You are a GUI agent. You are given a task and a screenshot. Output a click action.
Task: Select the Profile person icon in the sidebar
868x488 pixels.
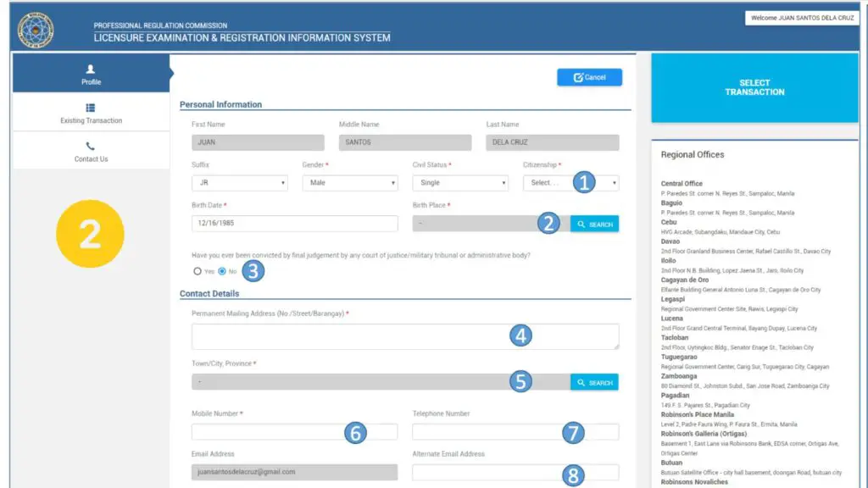click(x=90, y=69)
